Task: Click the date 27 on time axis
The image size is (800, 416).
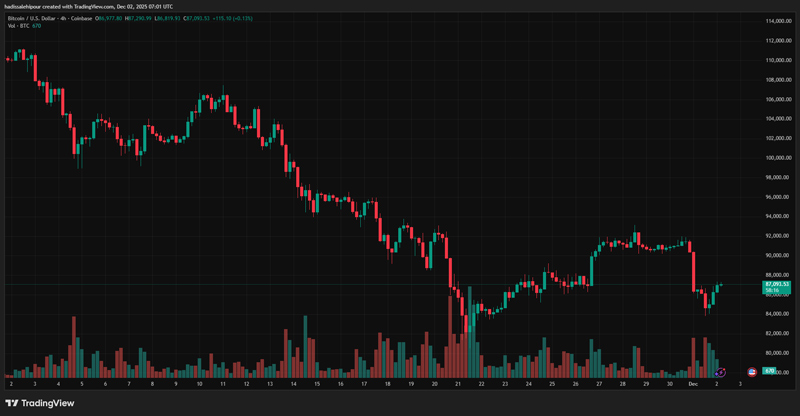Action: [x=599, y=383]
